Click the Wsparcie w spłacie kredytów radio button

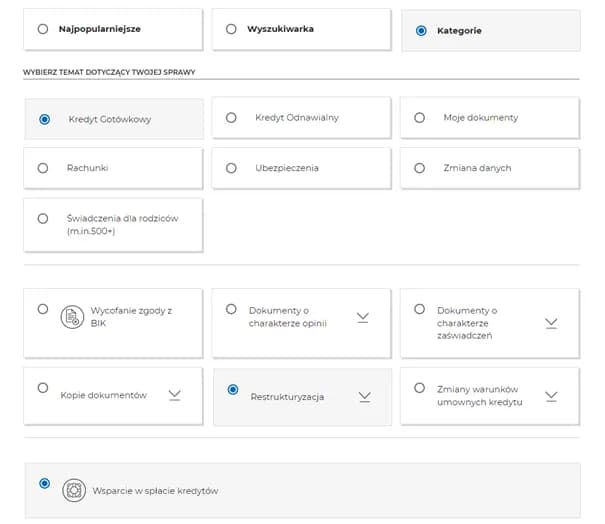(x=44, y=484)
